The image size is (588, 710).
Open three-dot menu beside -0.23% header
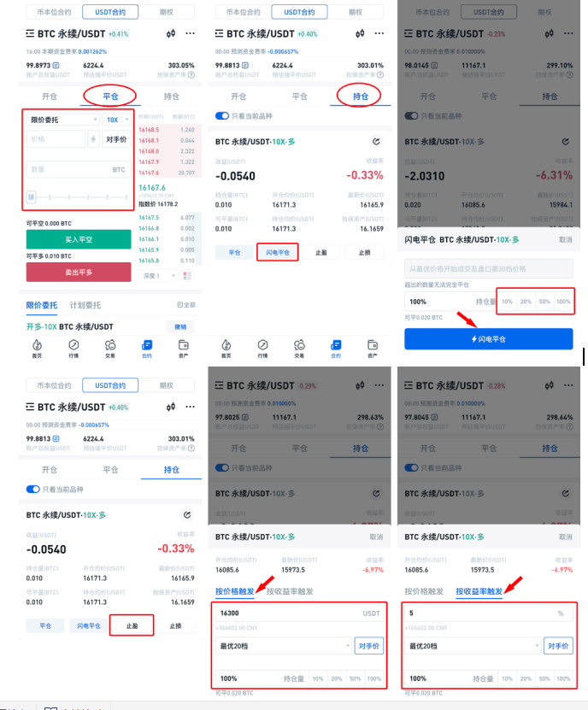[x=568, y=33]
